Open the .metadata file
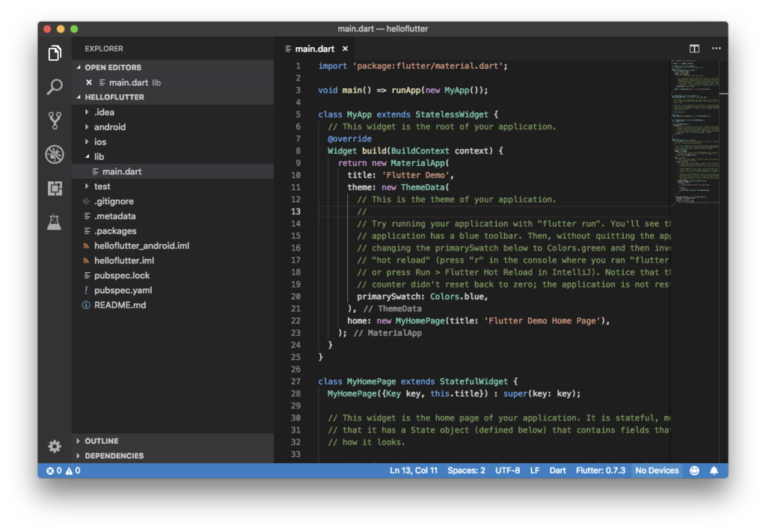Image resolution: width=766 pixels, height=532 pixels. [x=173, y=216]
